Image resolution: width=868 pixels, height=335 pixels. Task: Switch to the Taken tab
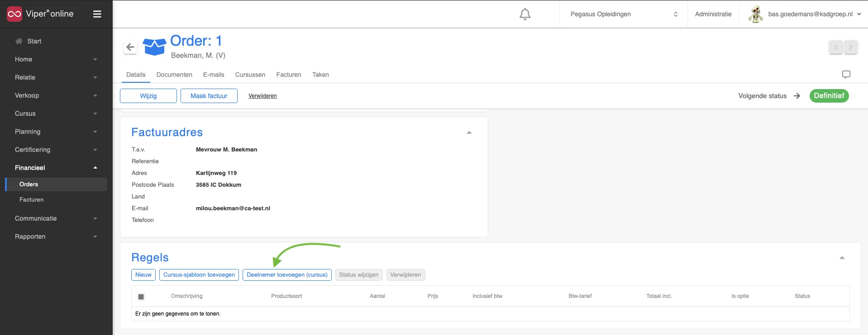point(320,75)
